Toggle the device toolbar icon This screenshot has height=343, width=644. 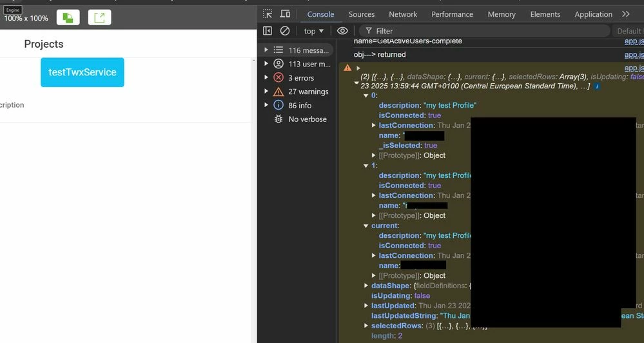pyautogui.click(x=285, y=14)
